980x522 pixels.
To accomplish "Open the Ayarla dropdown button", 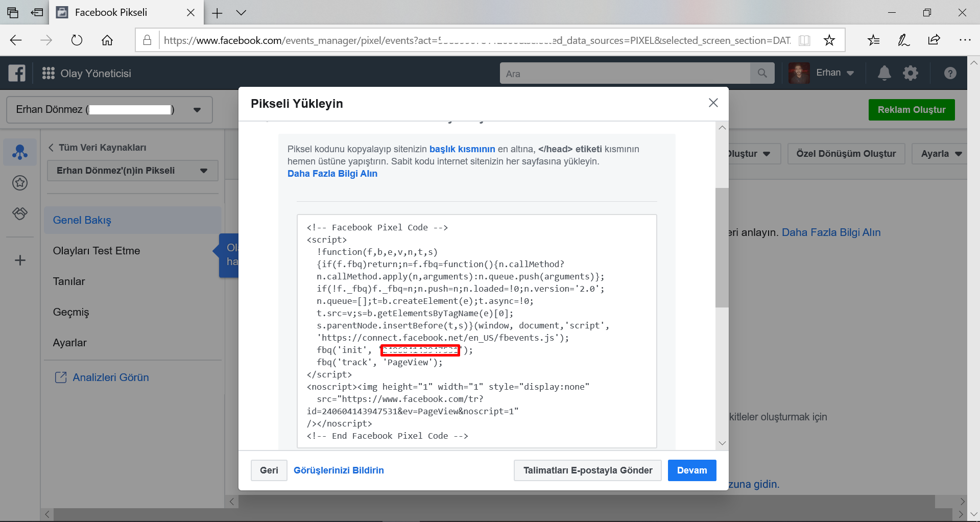I will 940,154.
